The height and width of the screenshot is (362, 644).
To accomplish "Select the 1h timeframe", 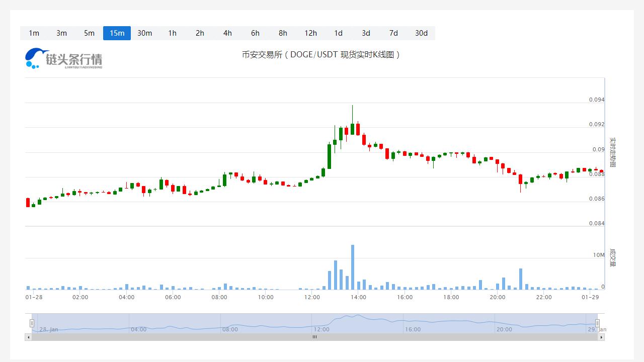I will pos(172,33).
